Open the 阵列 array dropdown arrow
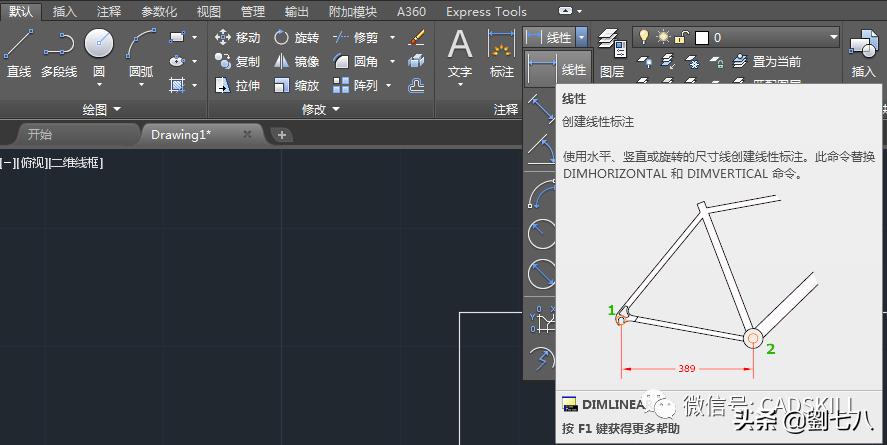This screenshot has height=445, width=887. (389, 85)
